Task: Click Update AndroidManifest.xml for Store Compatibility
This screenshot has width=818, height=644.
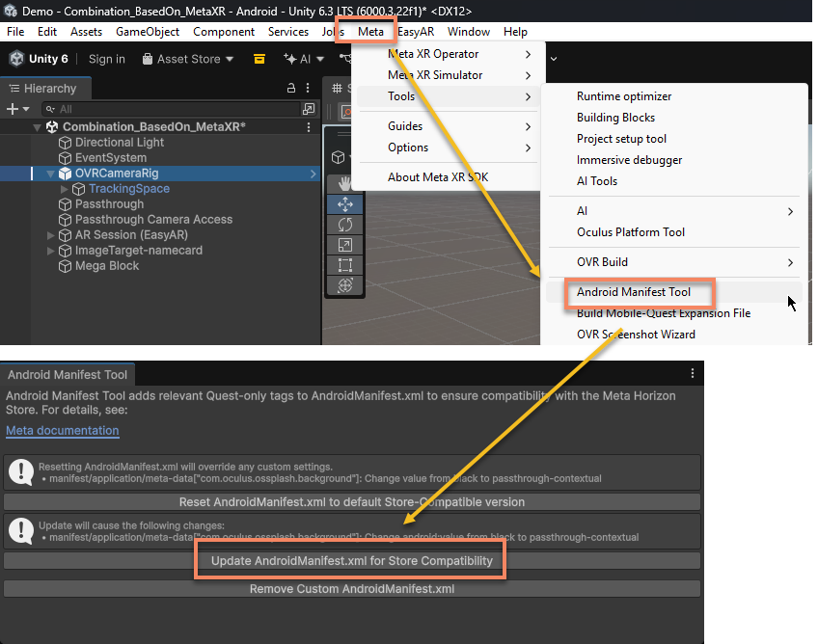Action: click(x=352, y=561)
